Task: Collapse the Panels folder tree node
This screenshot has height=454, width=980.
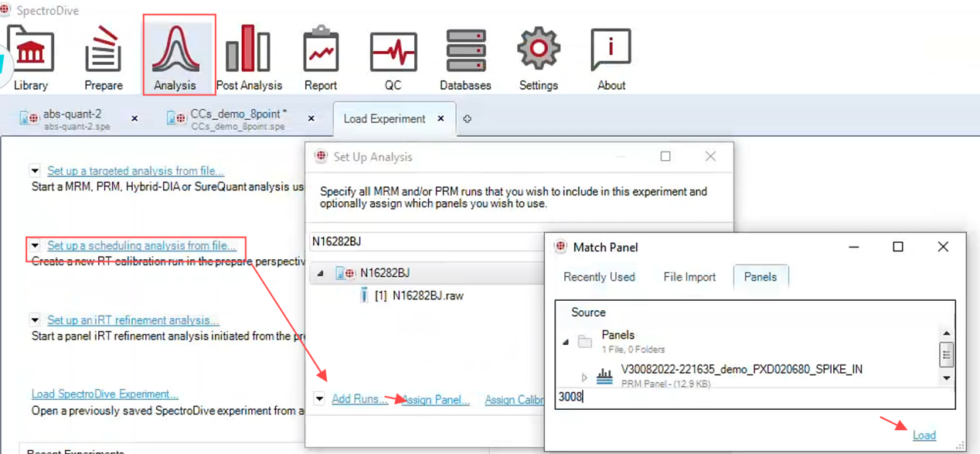Action: [566, 342]
